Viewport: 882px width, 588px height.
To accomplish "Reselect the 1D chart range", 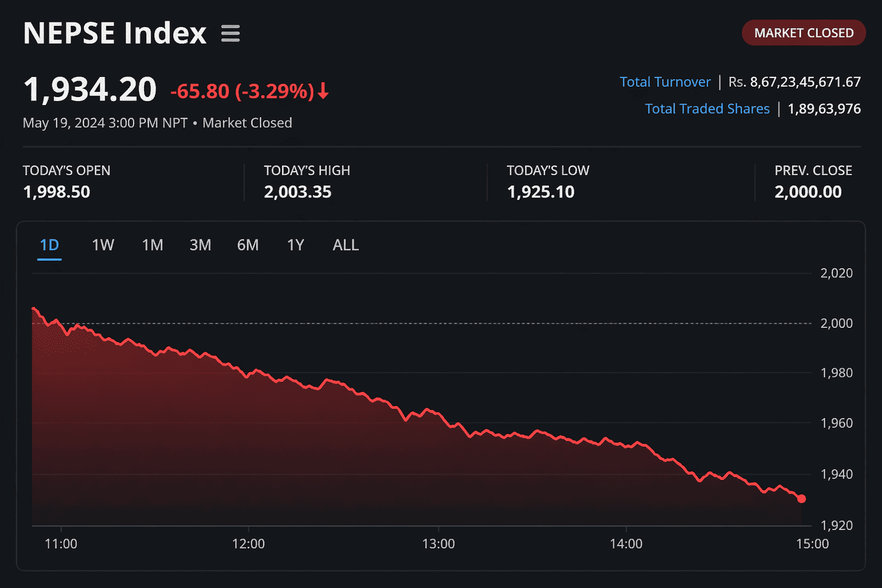I will (x=49, y=245).
